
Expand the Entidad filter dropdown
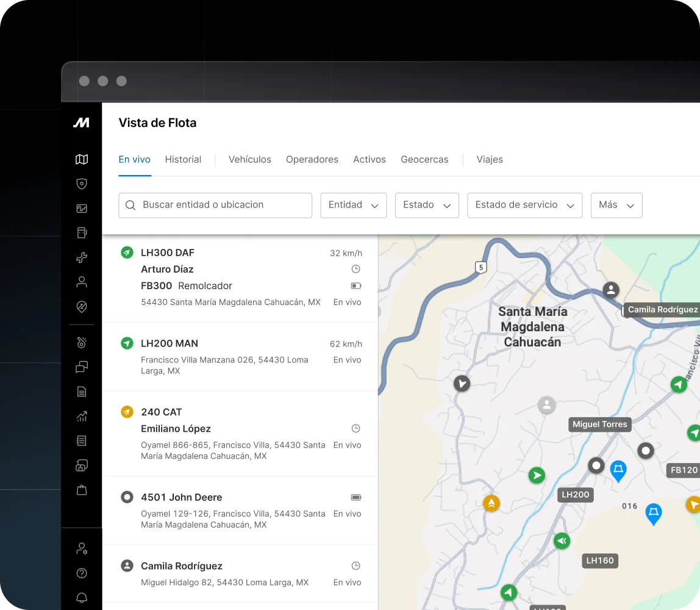coord(354,205)
